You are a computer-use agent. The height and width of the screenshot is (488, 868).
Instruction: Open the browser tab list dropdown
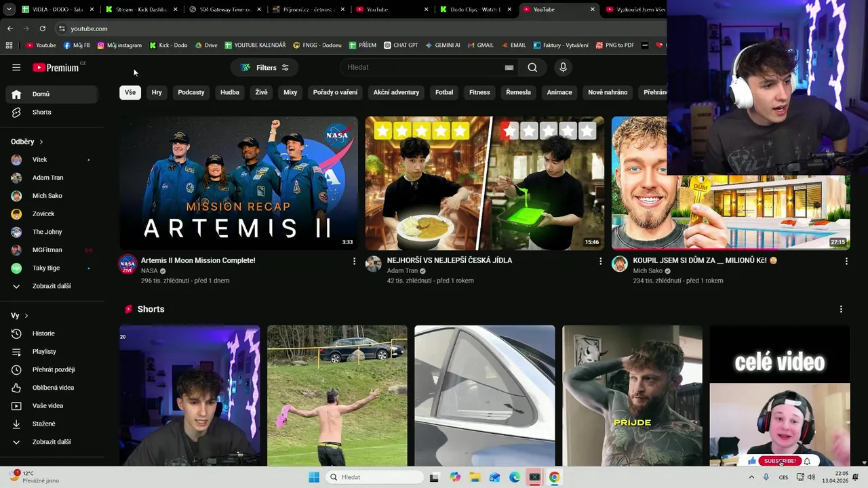coord(8,9)
